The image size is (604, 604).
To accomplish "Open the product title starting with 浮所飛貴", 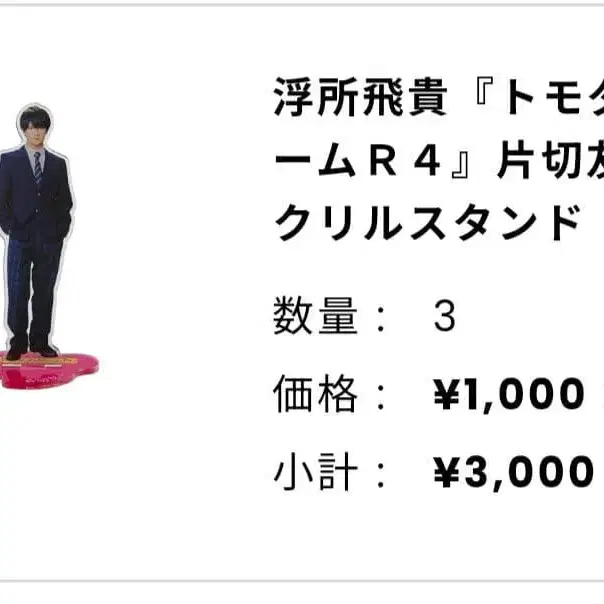I will pyautogui.click(x=439, y=159).
